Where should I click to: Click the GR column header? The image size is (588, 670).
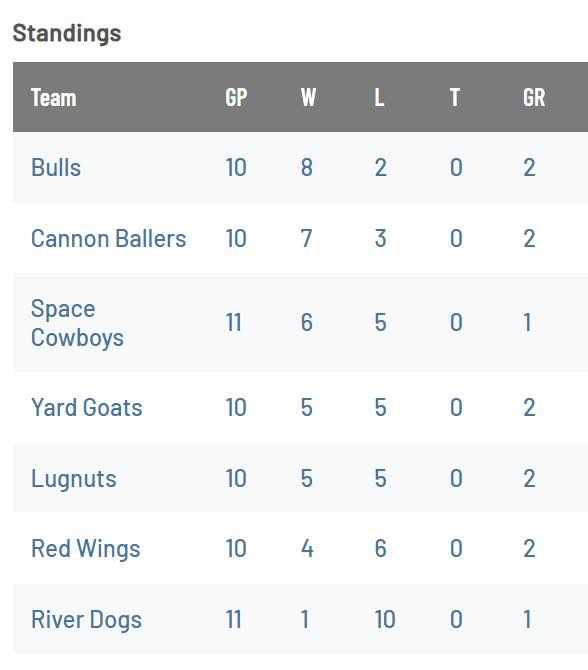(x=534, y=97)
